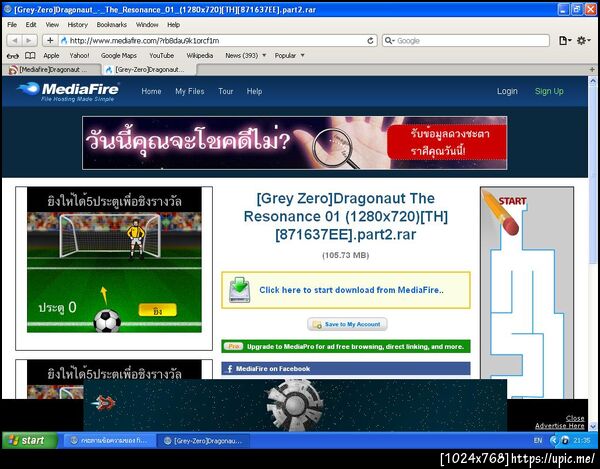The width and height of the screenshot is (600, 469).
Task: Click Save to My Account button
Action: tap(347, 324)
